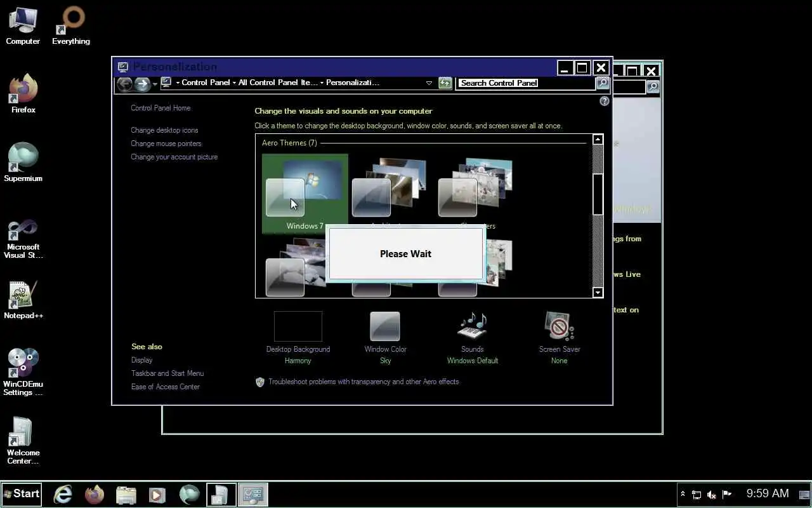Open Window Color glass icon
Image resolution: width=812 pixels, height=508 pixels.
click(x=385, y=326)
